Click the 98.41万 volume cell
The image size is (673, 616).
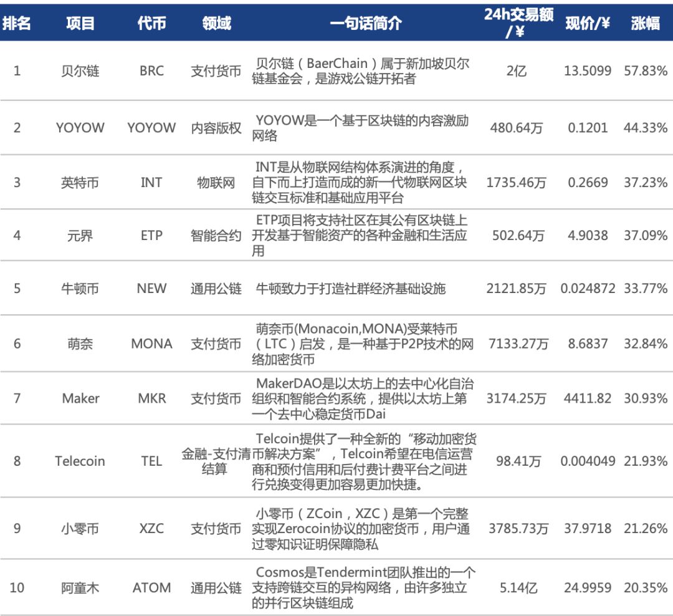click(x=518, y=461)
